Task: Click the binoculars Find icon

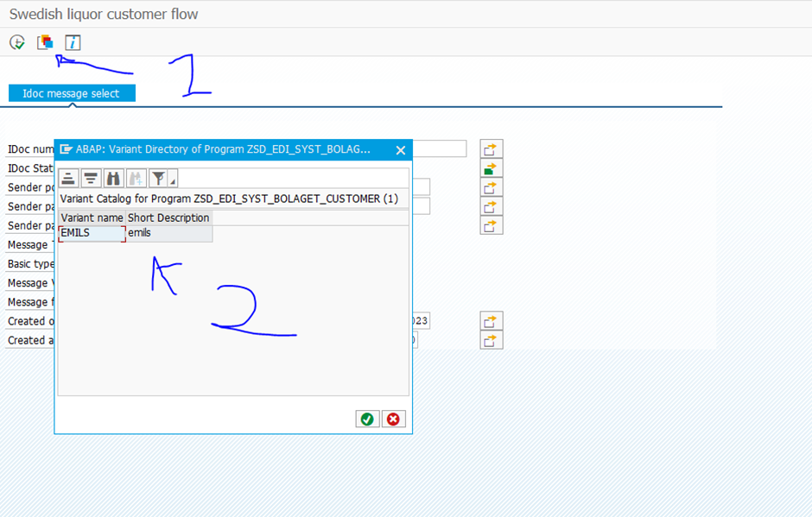Action: point(113,179)
